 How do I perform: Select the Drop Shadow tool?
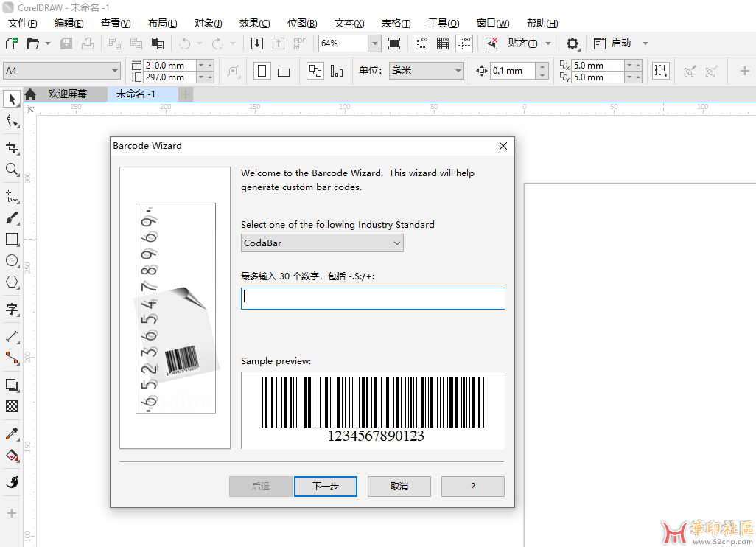pos(12,385)
